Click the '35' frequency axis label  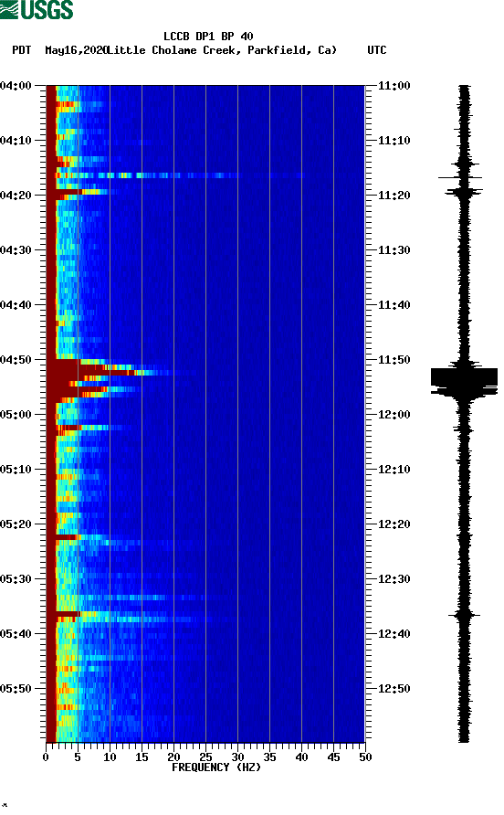point(269,757)
